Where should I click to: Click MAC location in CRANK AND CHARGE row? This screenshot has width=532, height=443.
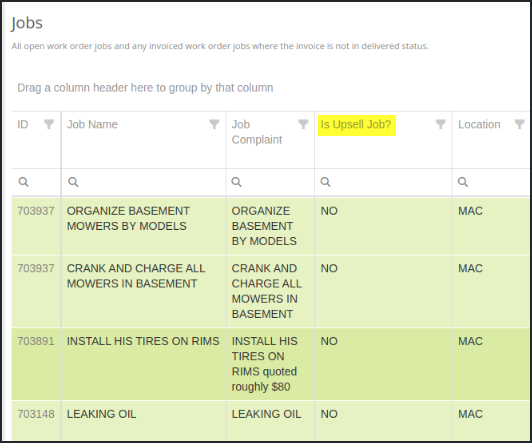point(470,268)
